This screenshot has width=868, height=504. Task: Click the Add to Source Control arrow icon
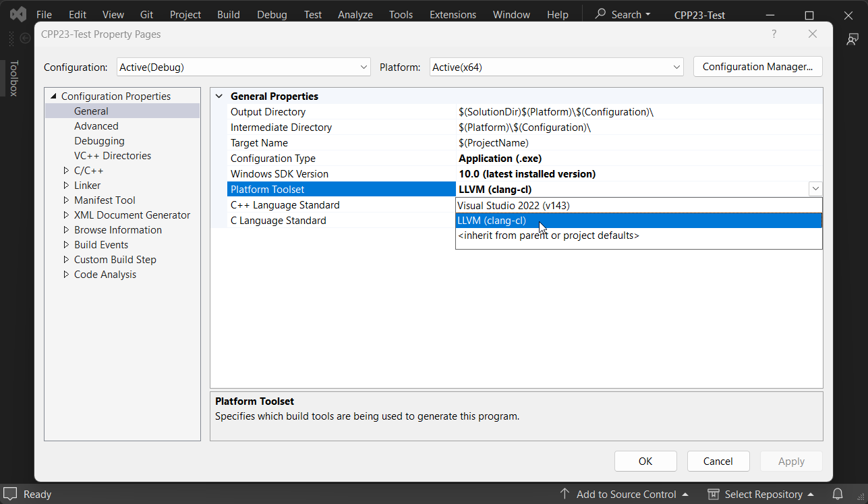pos(565,494)
